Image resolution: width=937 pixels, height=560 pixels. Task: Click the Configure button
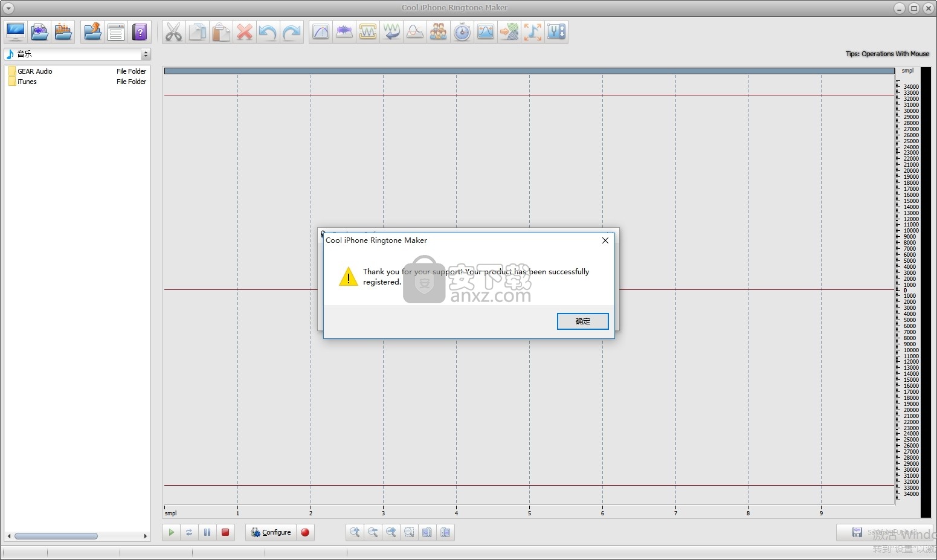[x=271, y=532]
